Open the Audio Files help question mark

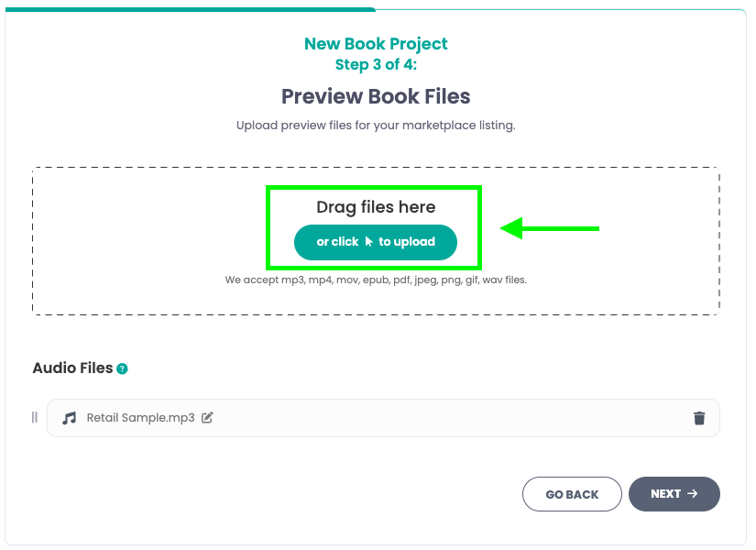click(x=122, y=368)
